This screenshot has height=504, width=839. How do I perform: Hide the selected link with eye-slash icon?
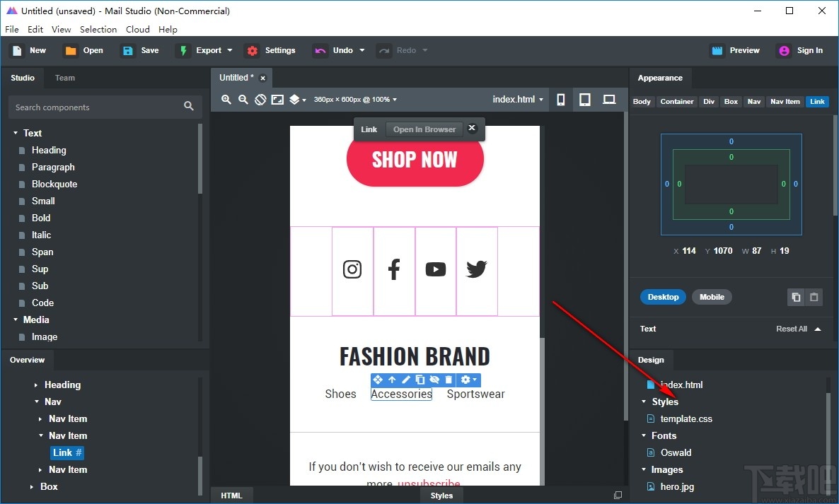click(x=434, y=380)
